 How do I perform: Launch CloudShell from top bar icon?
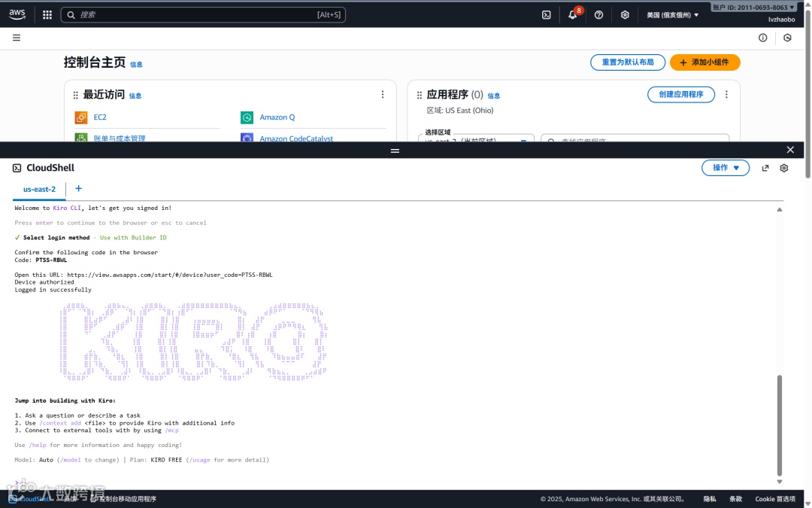coord(547,15)
